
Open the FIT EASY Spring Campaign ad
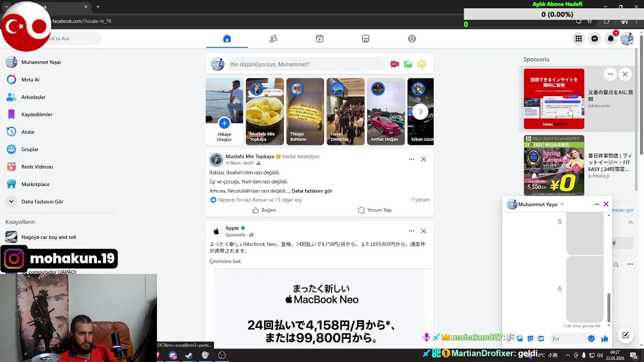(x=554, y=165)
